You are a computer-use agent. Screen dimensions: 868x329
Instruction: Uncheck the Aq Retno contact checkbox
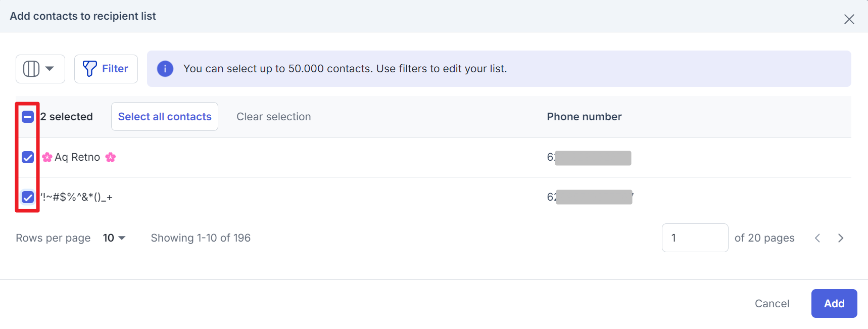tap(28, 157)
